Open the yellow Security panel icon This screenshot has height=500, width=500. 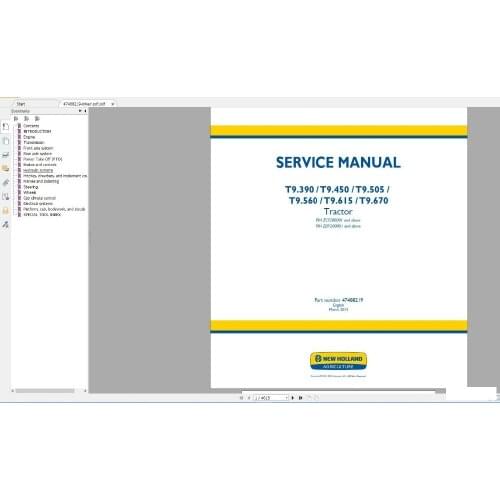[x=5, y=210]
